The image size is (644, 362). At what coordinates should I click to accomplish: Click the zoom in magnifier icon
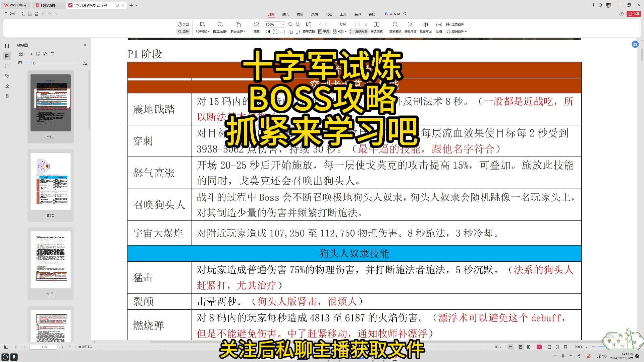coord(290,24)
